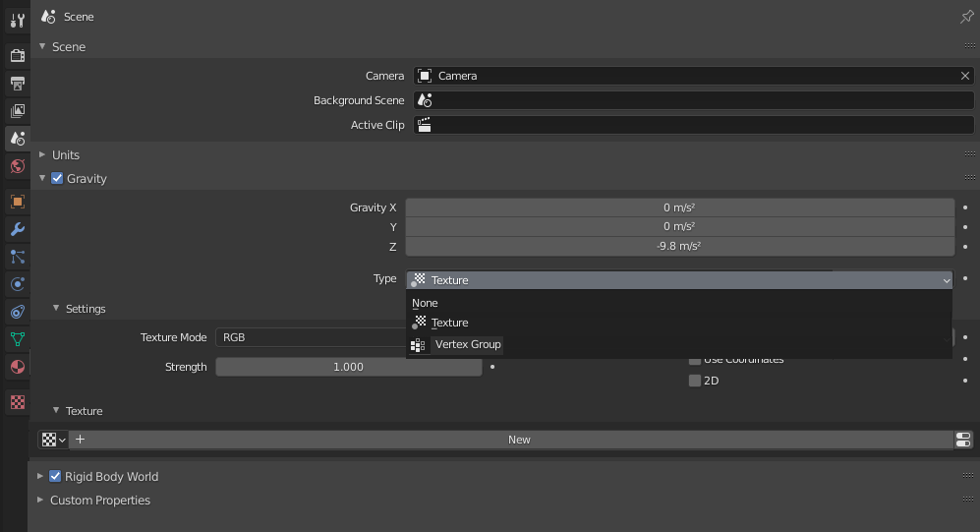This screenshot has width=980, height=532.
Task: Adjust the Strength 1.000 slider
Action: pos(348,367)
